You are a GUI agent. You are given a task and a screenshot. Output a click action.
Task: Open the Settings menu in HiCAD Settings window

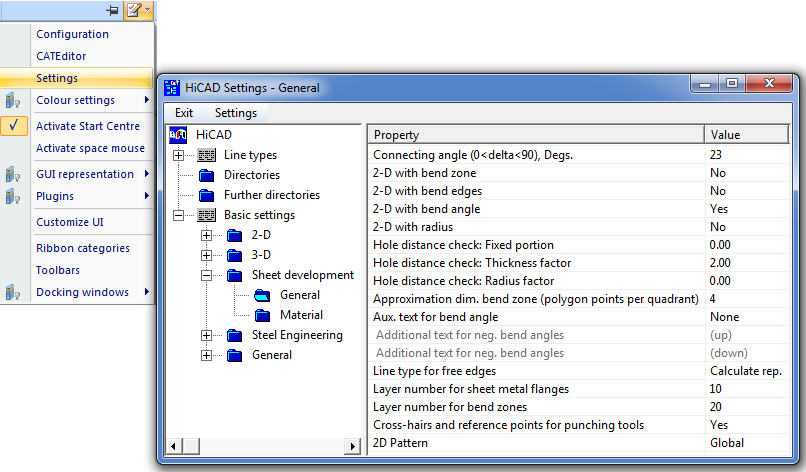click(x=235, y=113)
